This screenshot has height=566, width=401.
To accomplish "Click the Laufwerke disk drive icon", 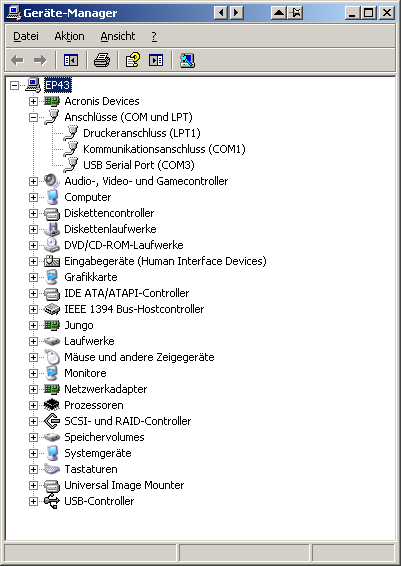I will point(52,341).
